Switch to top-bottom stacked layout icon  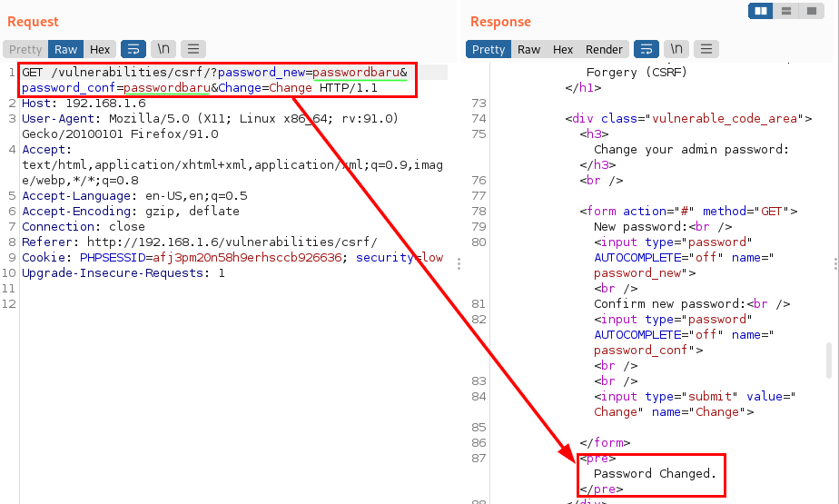[x=785, y=11]
